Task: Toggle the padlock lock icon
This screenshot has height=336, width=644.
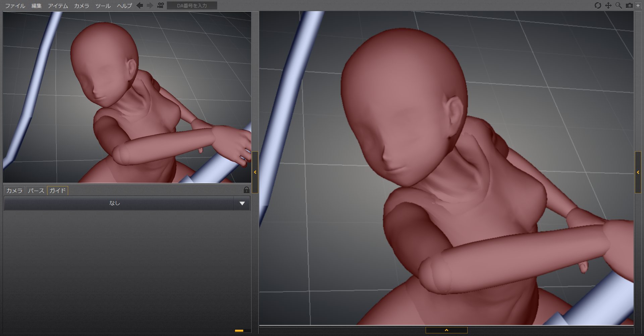Action: 247,190
